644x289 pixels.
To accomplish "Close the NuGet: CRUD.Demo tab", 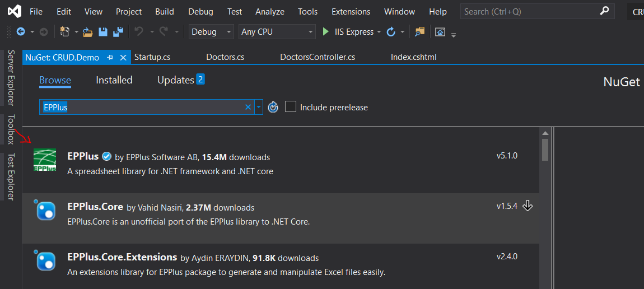I will [123, 58].
